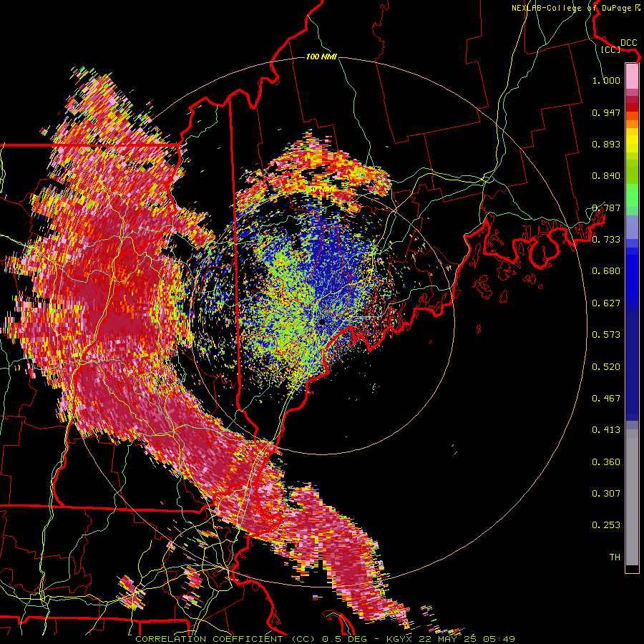Click the 0.733 scale value
Image resolution: width=644 pixels, height=644 pixels.
coord(606,240)
